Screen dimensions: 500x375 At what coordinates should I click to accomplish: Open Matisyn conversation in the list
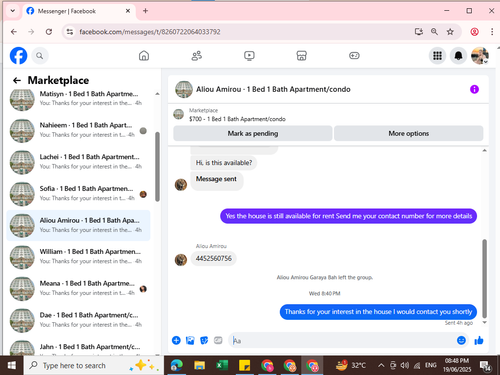point(78,99)
